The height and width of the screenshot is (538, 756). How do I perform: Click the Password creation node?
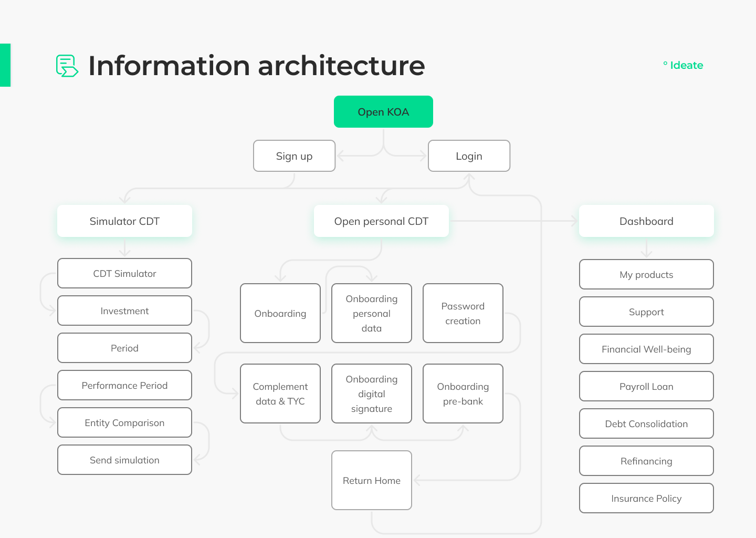tap(463, 313)
